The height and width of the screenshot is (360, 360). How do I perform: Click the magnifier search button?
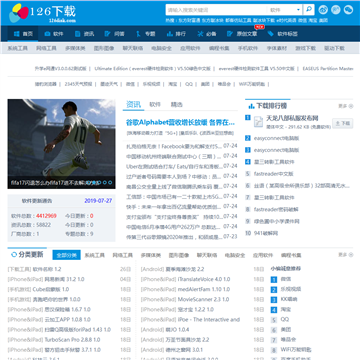[x=309, y=10]
